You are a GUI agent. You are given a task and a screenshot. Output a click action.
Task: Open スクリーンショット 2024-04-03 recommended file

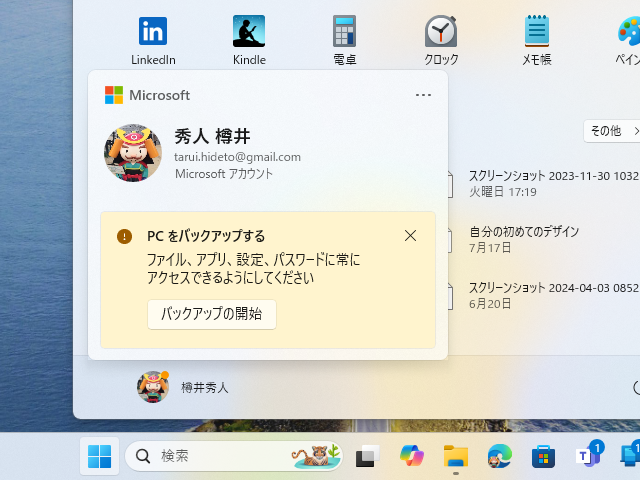coord(545,295)
